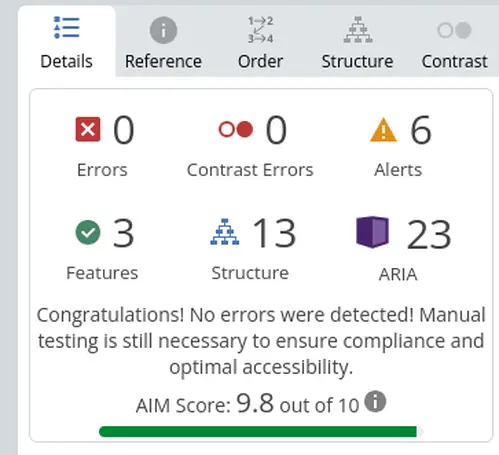Open the AIM Score info icon

click(x=375, y=401)
